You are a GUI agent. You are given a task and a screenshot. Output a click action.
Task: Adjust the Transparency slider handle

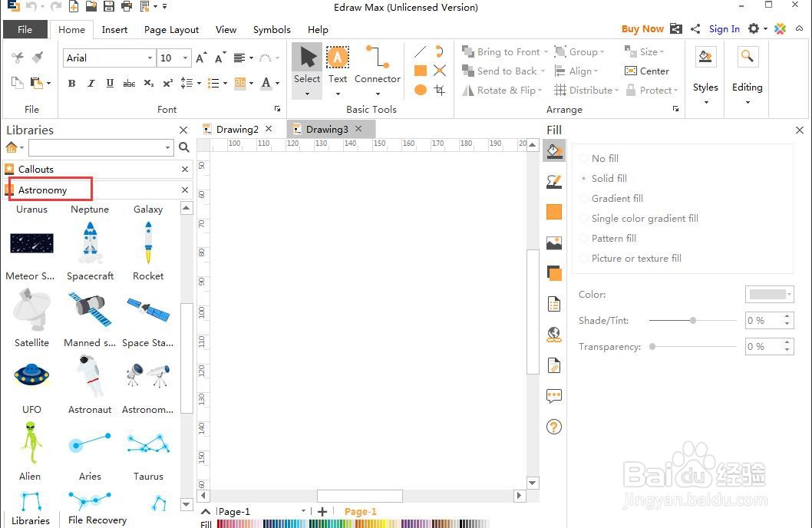(652, 346)
